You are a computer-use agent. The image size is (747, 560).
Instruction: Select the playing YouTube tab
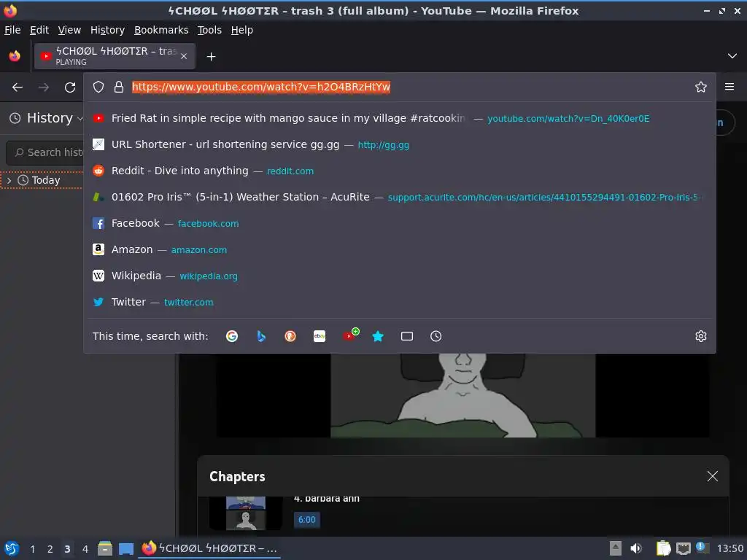pos(115,56)
